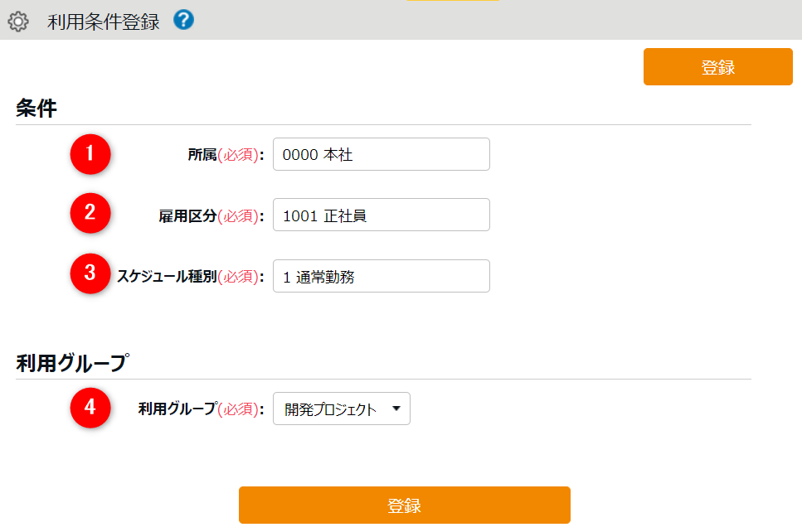Click the 利用グループ section heading
The height and width of the screenshot is (532, 802).
(x=72, y=363)
